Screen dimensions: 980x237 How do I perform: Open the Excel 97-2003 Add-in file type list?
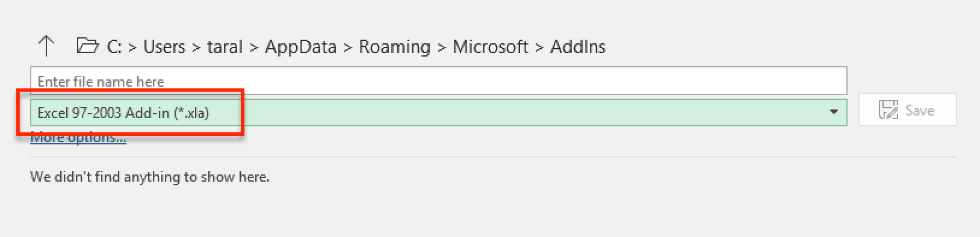pyautogui.click(x=438, y=112)
